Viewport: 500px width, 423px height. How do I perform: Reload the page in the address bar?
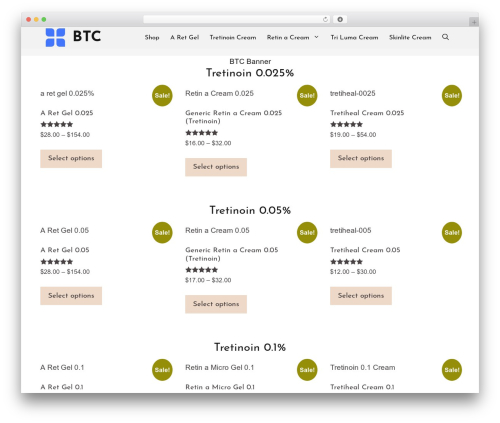pos(325,20)
